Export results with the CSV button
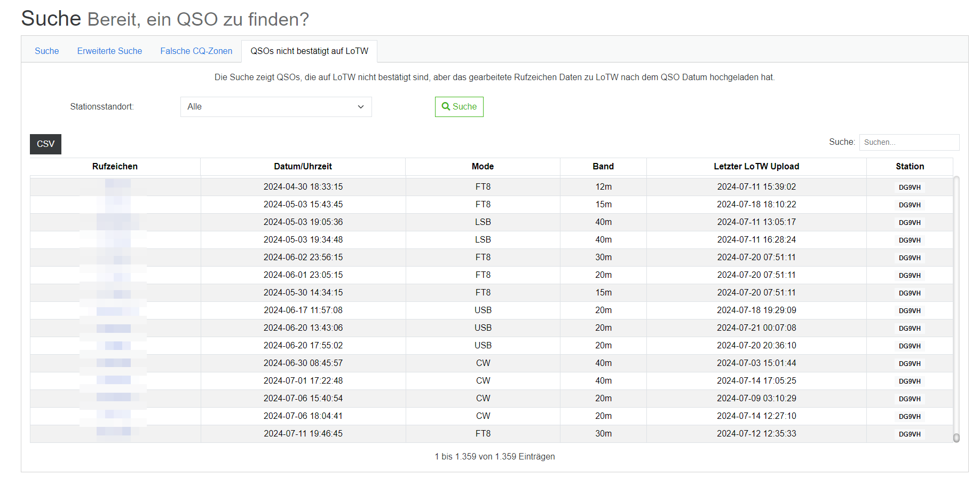 click(x=45, y=144)
